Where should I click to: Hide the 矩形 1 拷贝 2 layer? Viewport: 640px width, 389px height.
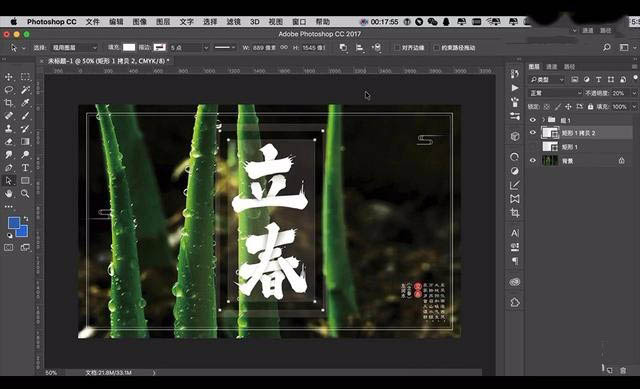point(533,133)
